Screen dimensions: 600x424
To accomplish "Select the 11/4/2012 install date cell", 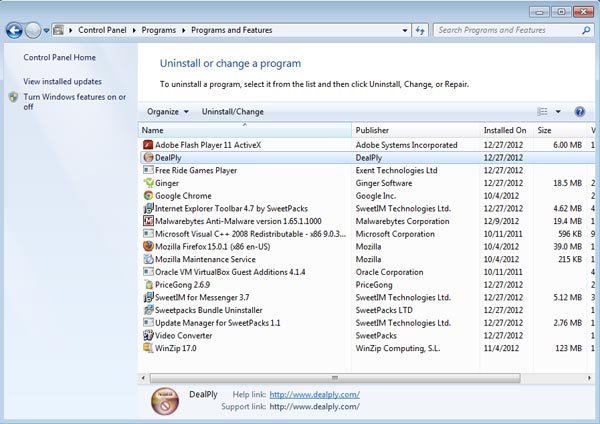I will click(501, 348).
